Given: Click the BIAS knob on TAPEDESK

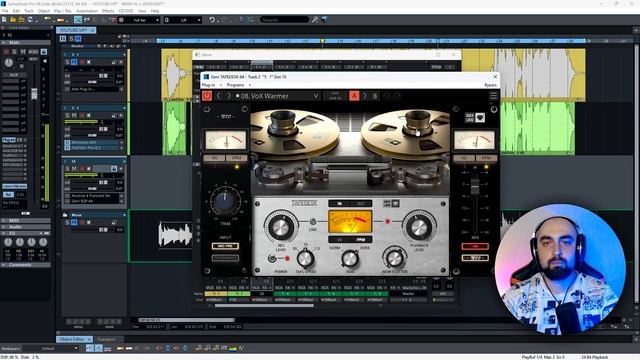Looking at the screenshot, I should (350, 259).
